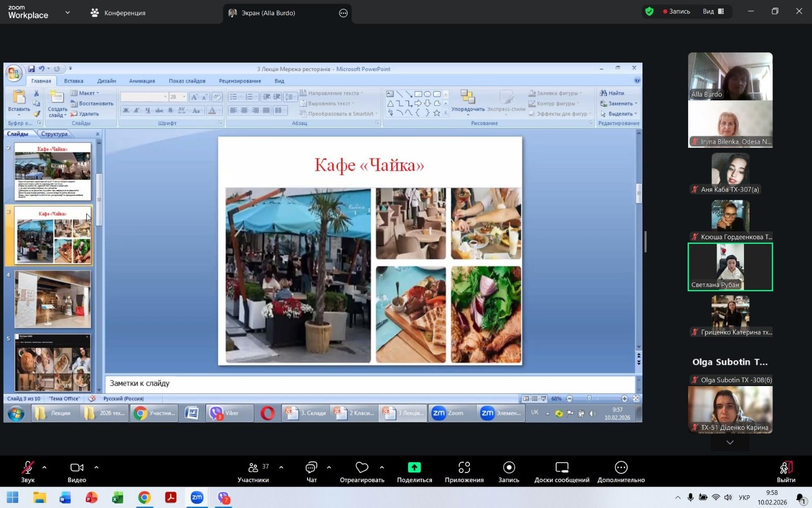Open the Whiteboards panel
The width and height of the screenshot is (812, 508).
tap(561, 468)
